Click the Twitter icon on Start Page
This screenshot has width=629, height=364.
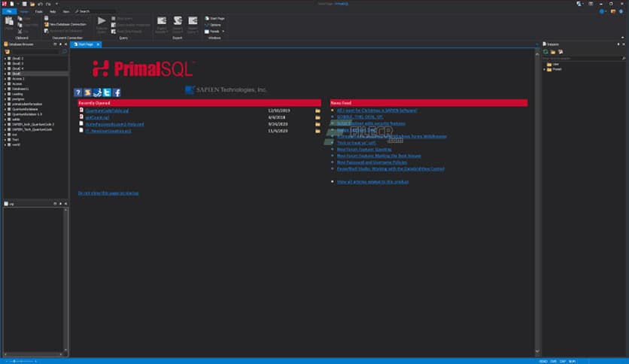tap(107, 93)
